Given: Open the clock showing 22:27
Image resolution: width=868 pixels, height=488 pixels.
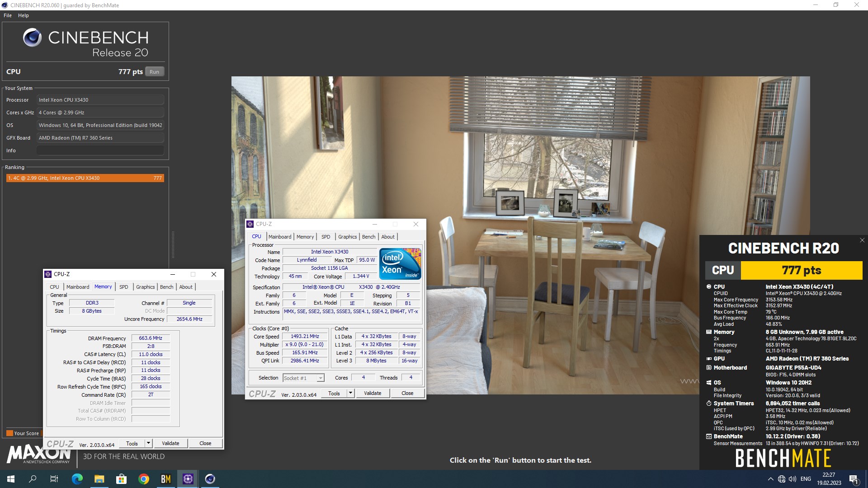Looking at the screenshot, I should 829,479.
